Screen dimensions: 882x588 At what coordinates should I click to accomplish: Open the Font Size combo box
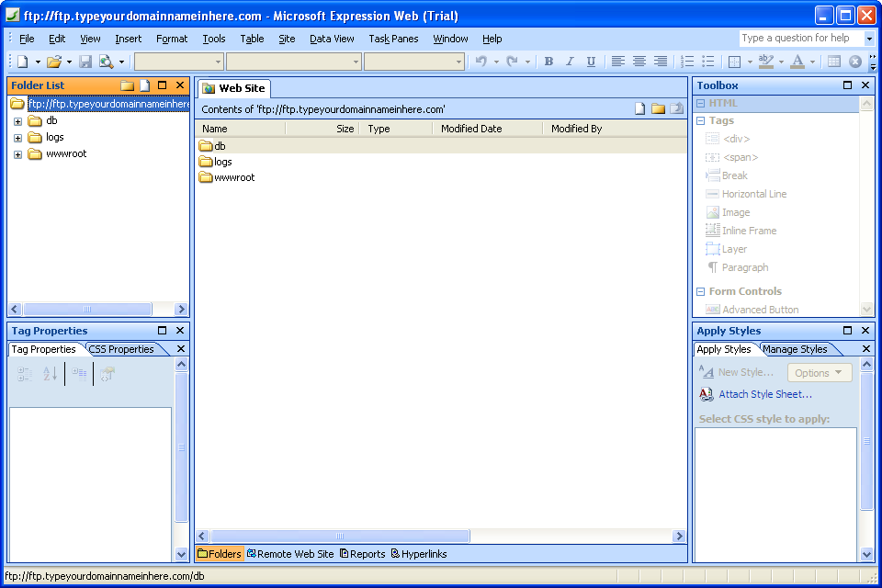414,62
